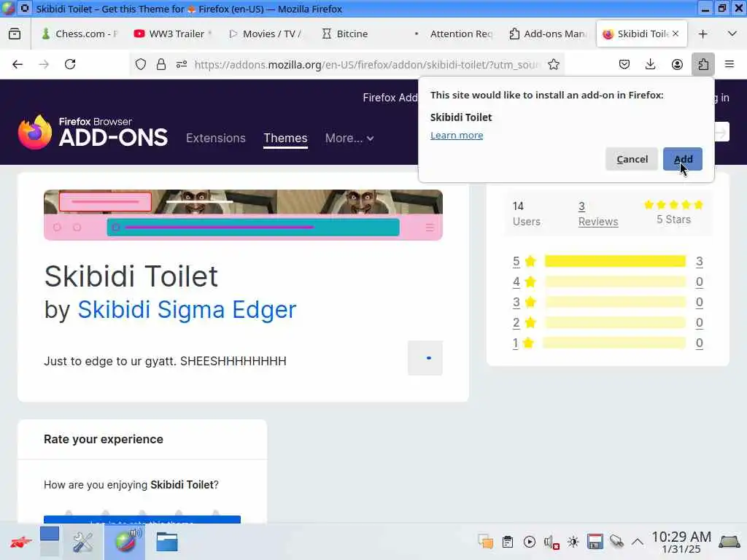Bookmark this page with the star icon
This screenshot has width=747, height=560.
[x=554, y=64]
